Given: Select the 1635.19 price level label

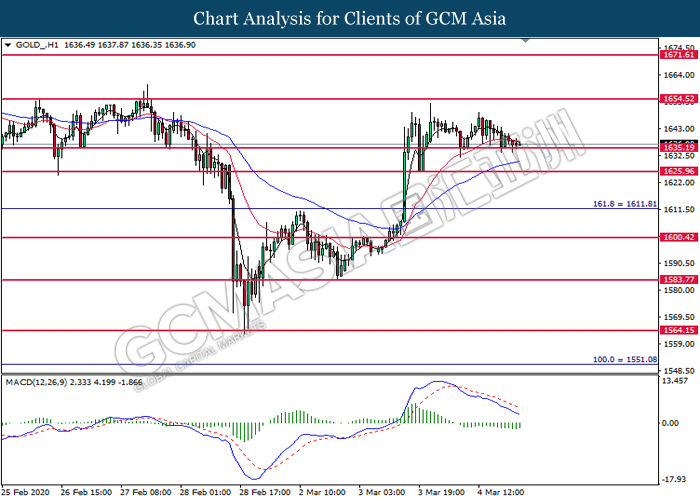Looking at the screenshot, I should (679, 147).
